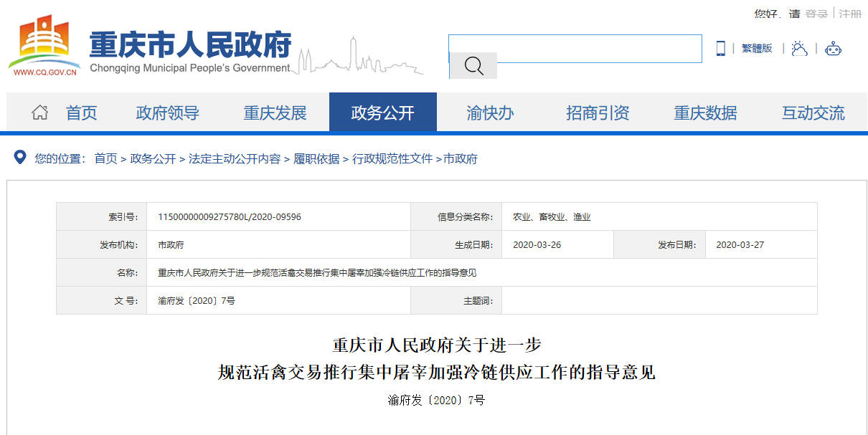Screen dimensions: 868x435
Task: Click the 信息分类名称 label cell
Action: tap(456, 216)
